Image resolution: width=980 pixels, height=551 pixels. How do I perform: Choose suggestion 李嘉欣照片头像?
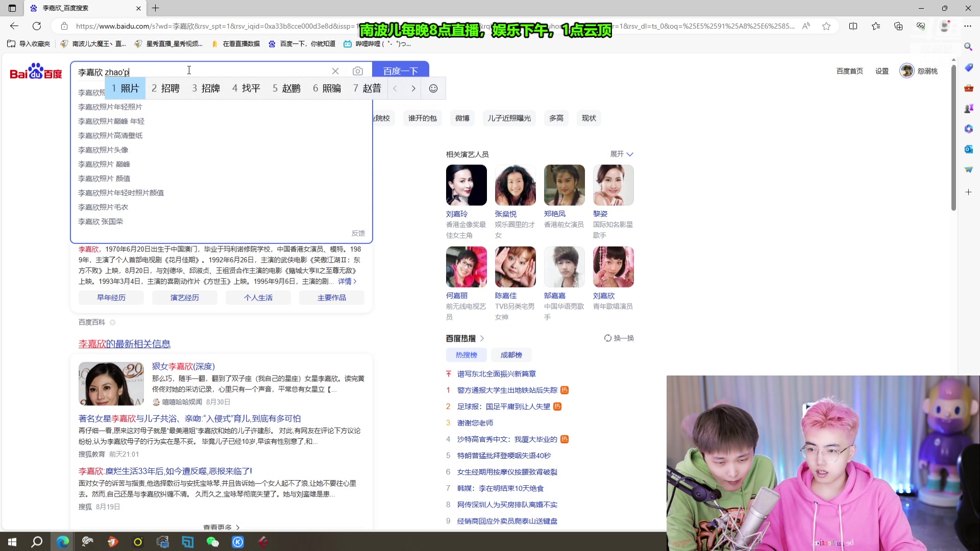(x=103, y=150)
